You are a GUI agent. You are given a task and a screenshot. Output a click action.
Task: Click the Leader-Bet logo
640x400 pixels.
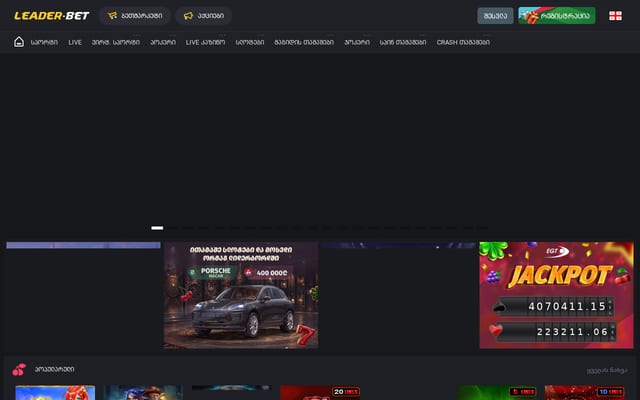click(x=52, y=16)
